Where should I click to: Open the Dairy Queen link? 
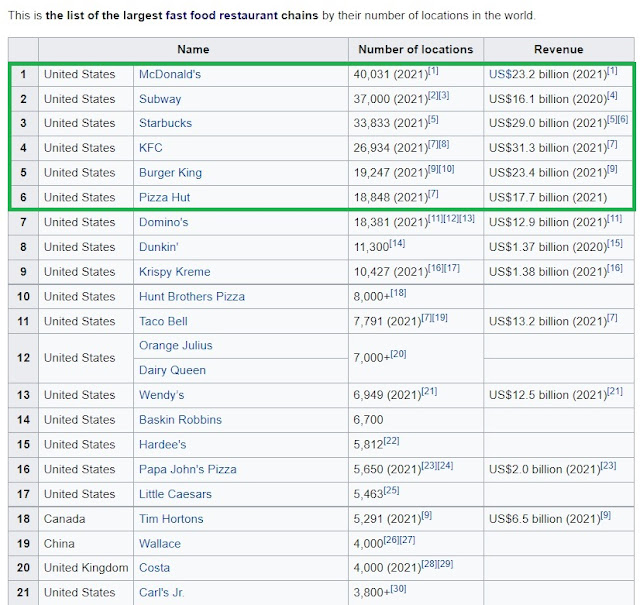[172, 370]
